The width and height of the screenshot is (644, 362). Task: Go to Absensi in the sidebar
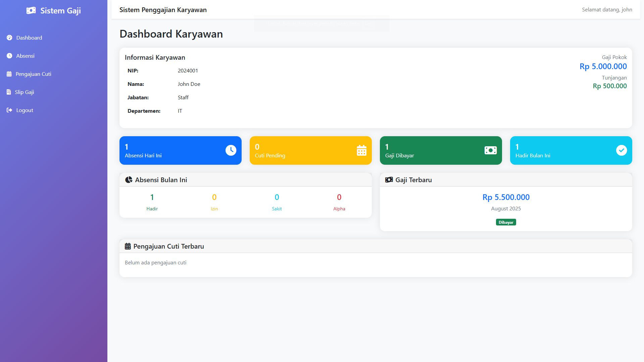tap(25, 56)
